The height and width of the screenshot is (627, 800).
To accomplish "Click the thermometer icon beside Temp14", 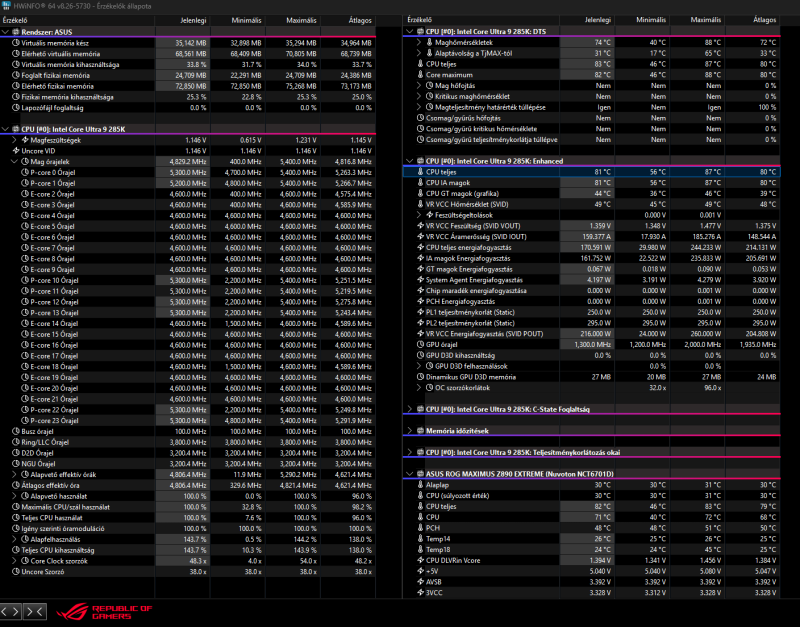I will click(420, 539).
